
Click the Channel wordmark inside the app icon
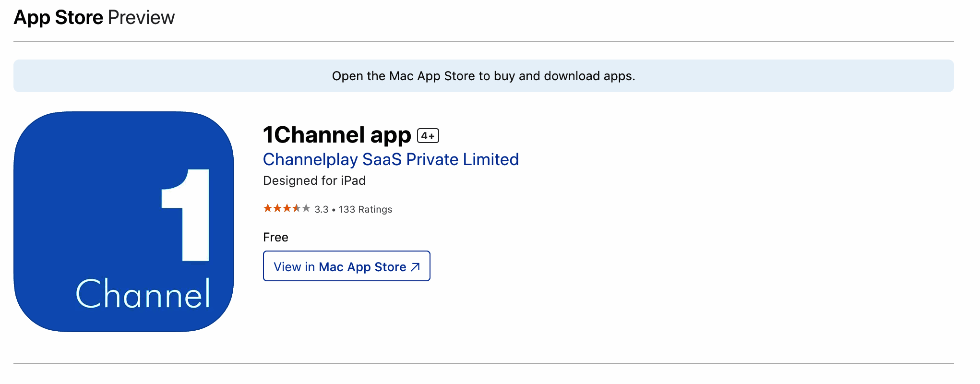click(x=143, y=294)
